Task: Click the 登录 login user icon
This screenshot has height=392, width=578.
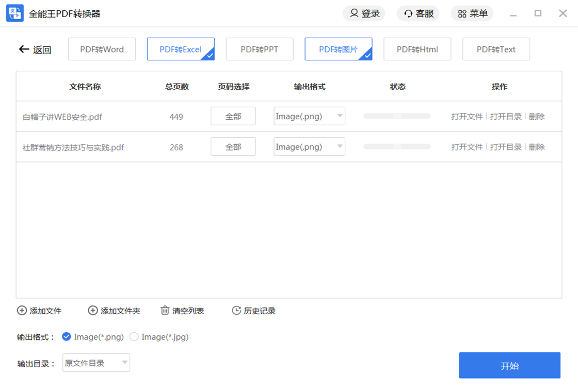Action: click(354, 13)
